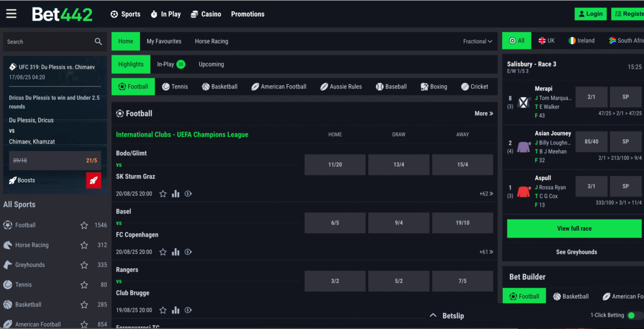
Task: Click cash-out coin icon for Rangers match
Action: click(188, 310)
